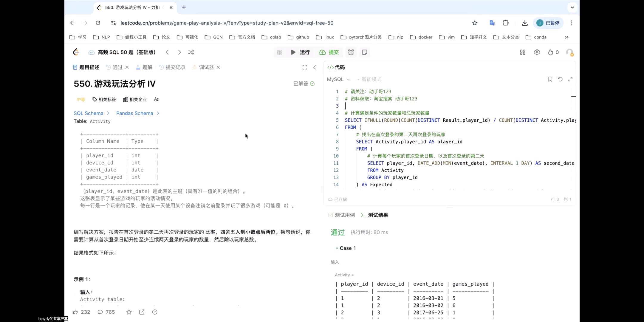Open the notes icon next to the timer
644x322 pixels.
click(x=364, y=52)
